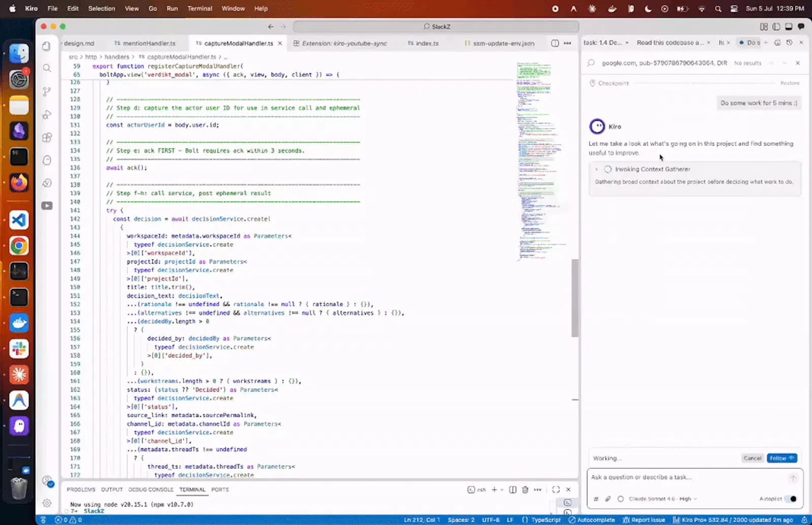Open the Explorer view in activity bar
812x525 pixels.
coord(47,46)
